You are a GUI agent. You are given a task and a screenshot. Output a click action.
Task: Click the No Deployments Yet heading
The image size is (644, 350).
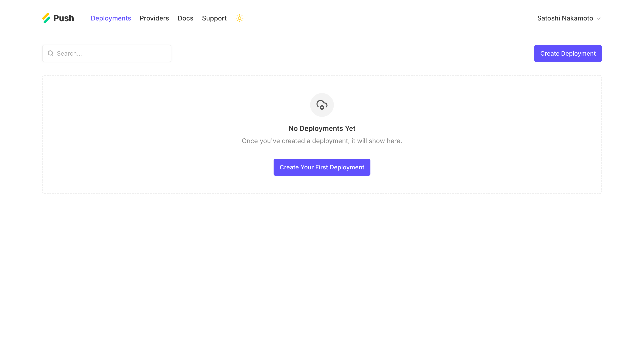click(x=322, y=128)
